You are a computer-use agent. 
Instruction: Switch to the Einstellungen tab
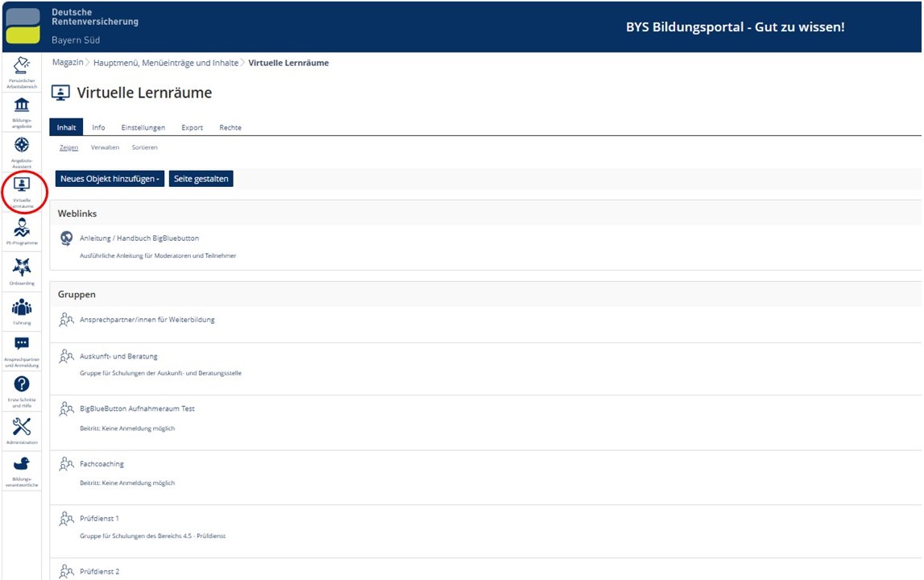point(143,127)
